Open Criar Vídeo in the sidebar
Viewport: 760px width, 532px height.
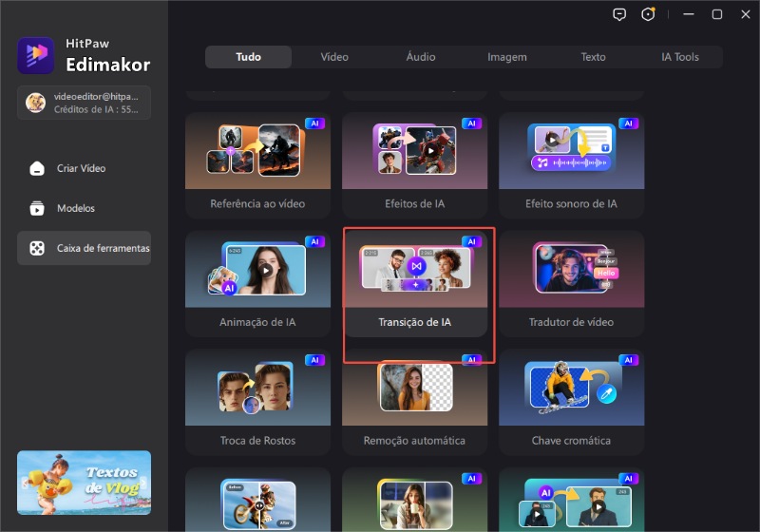click(x=84, y=168)
